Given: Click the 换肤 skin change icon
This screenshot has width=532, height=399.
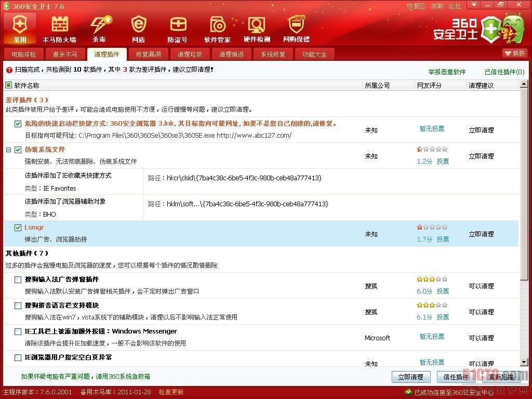Looking at the screenshot, I should pos(515,54).
